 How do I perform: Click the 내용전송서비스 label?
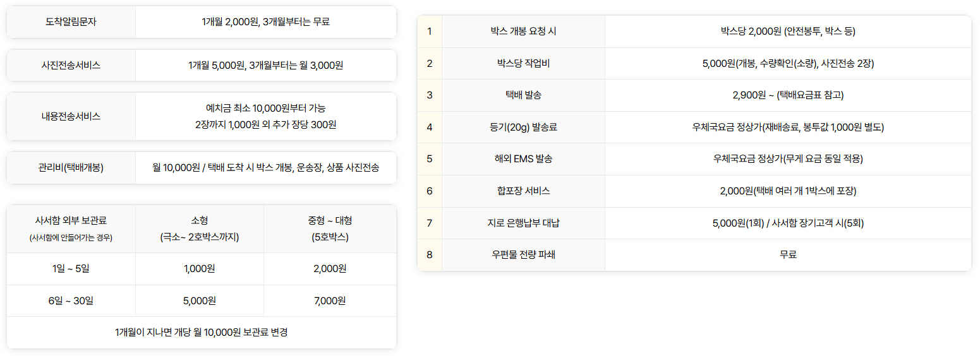[71, 116]
